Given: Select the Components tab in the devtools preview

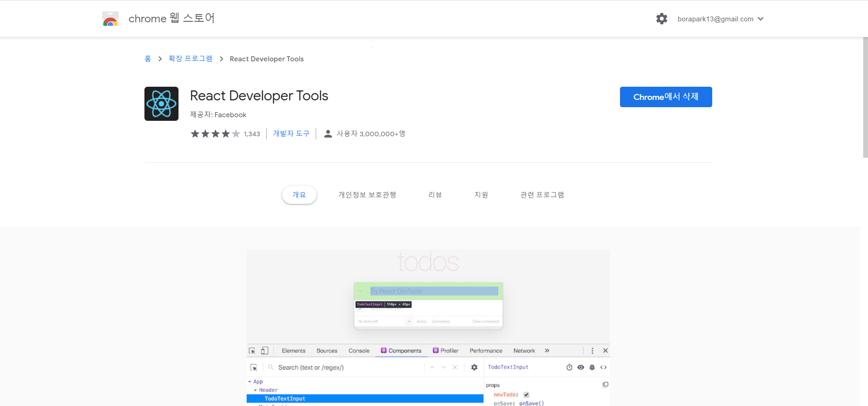Looking at the screenshot, I should [x=401, y=351].
